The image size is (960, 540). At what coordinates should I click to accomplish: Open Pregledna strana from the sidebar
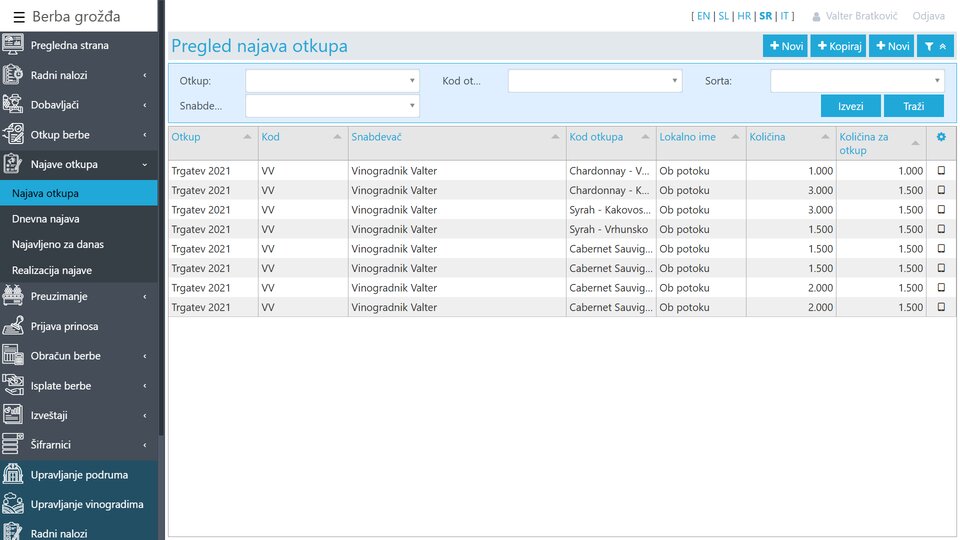pyautogui.click(x=69, y=45)
